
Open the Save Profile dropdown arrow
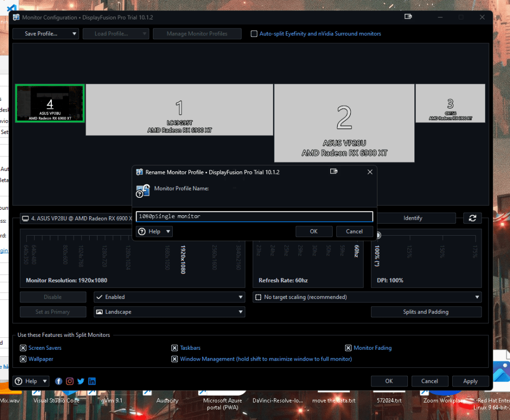(74, 34)
